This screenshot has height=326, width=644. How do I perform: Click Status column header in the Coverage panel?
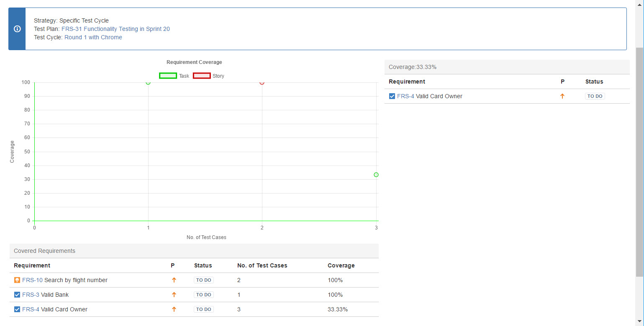[594, 81]
